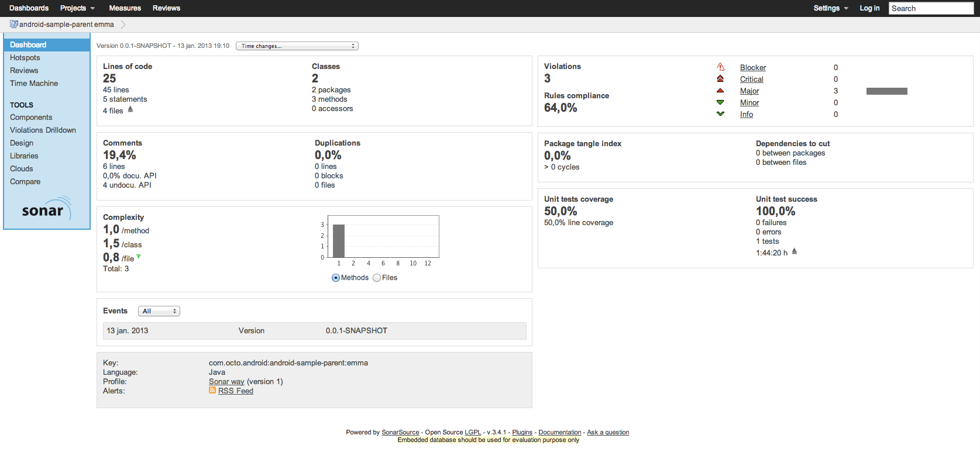Click the RSS Feed link

click(x=236, y=391)
